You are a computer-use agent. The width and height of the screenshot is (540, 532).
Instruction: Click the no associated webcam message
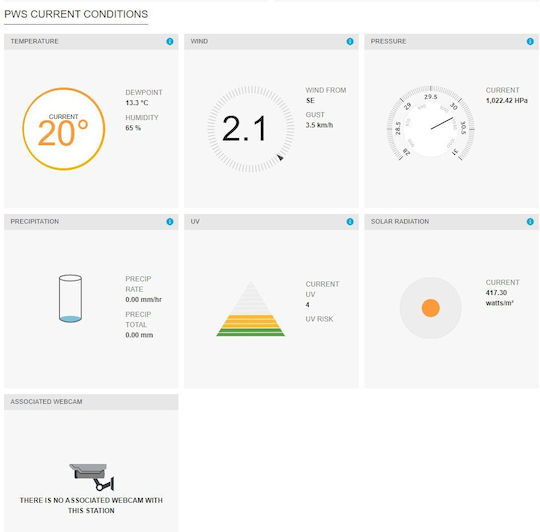pos(91,505)
